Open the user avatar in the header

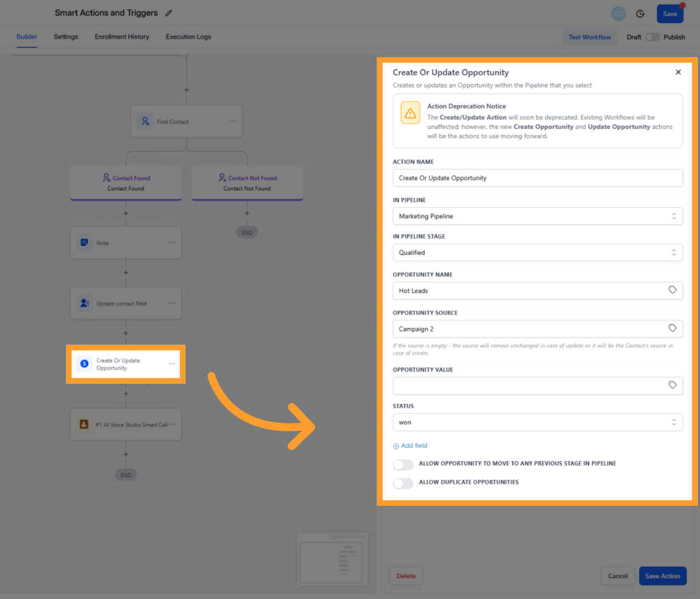pyautogui.click(x=618, y=14)
